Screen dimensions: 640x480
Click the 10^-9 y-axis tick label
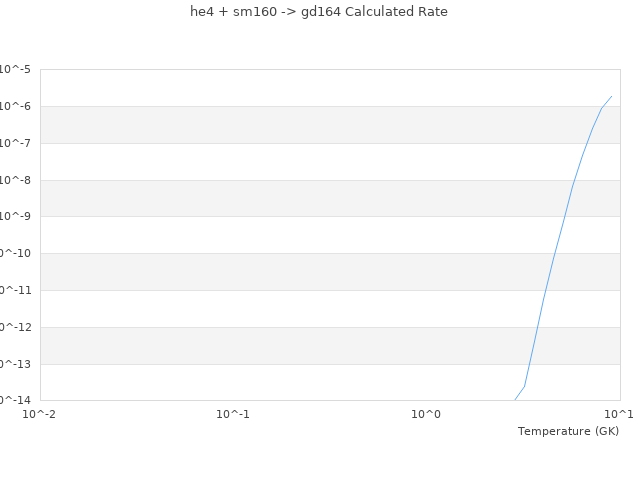[x=15, y=217]
